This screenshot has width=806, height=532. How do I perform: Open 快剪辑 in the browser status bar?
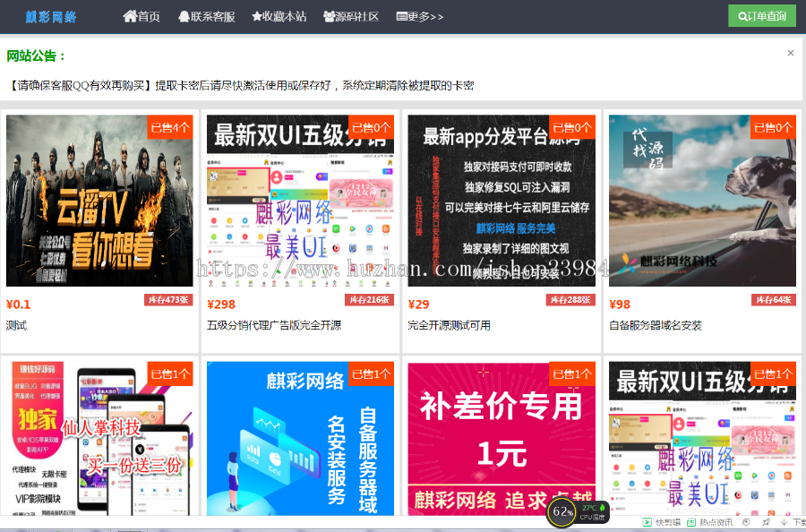coord(662,522)
